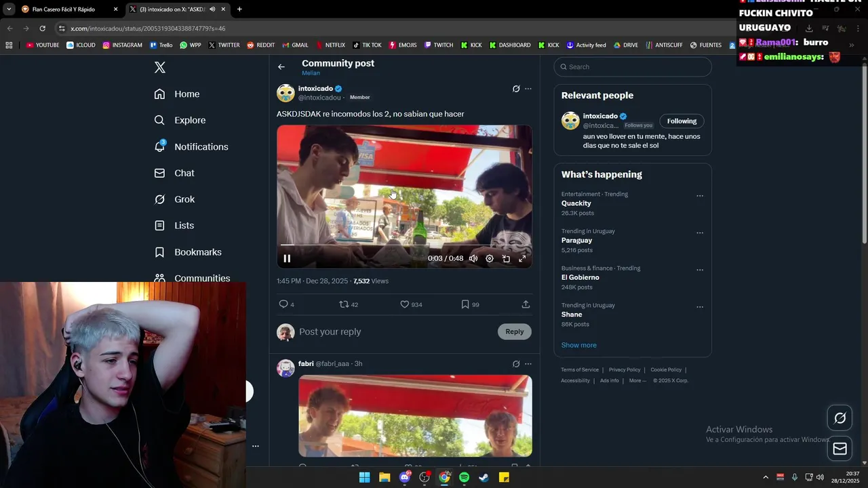The height and width of the screenshot is (488, 868).
Task: Open File Explorer from taskbar
Action: [384, 477]
